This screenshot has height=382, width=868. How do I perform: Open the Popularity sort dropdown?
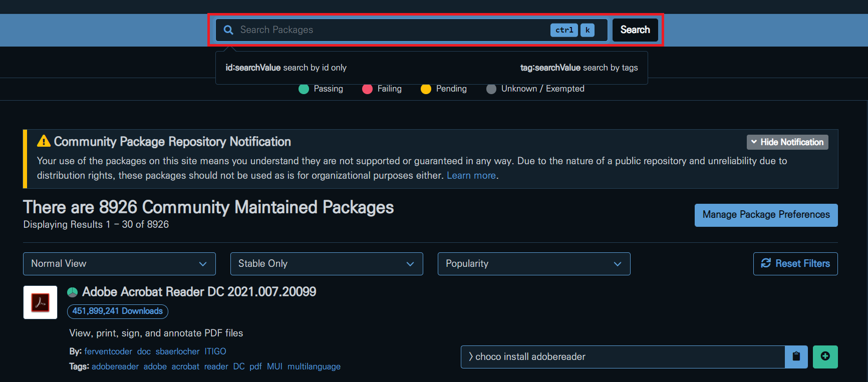point(534,264)
